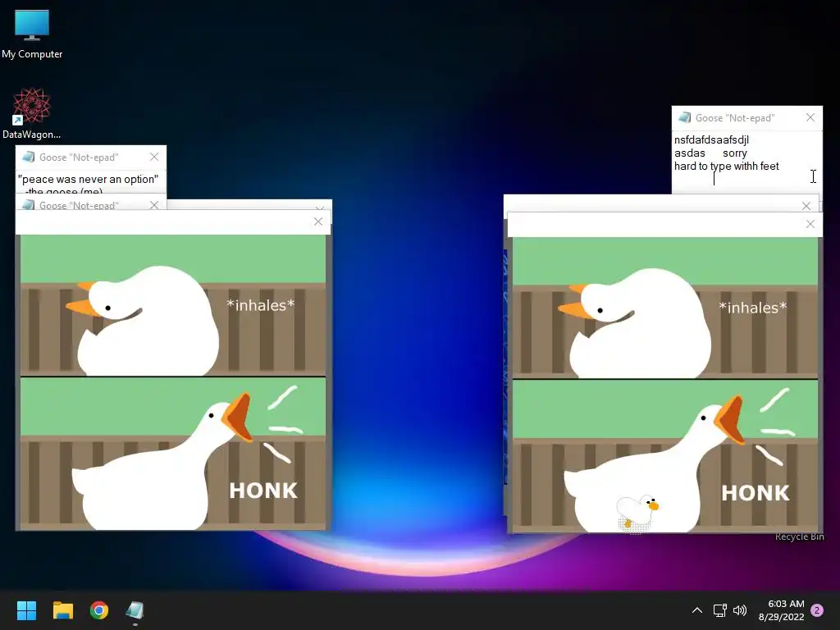Close the Not-epad window with 'sorry' text
The image size is (840, 630).
pyautogui.click(x=810, y=117)
